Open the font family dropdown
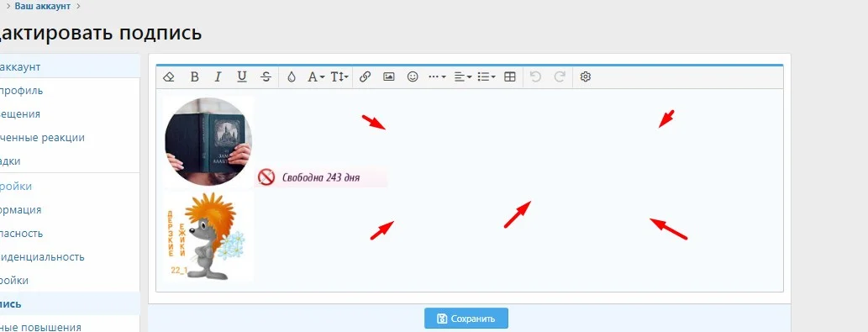 pyautogui.click(x=316, y=77)
